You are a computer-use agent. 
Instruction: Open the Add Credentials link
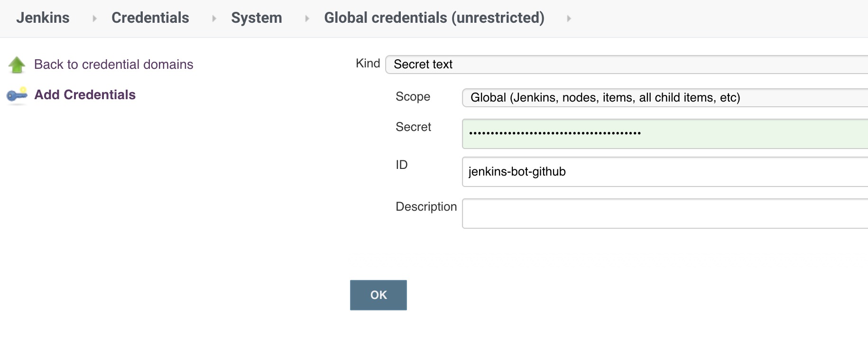tap(85, 95)
